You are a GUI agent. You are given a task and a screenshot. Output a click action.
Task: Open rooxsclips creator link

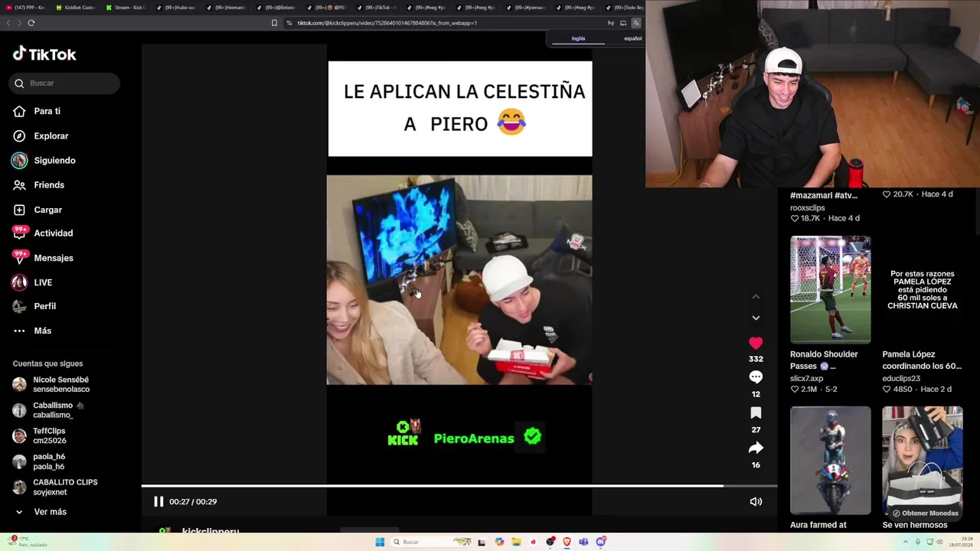pyautogui.click(x=808, y=207)
